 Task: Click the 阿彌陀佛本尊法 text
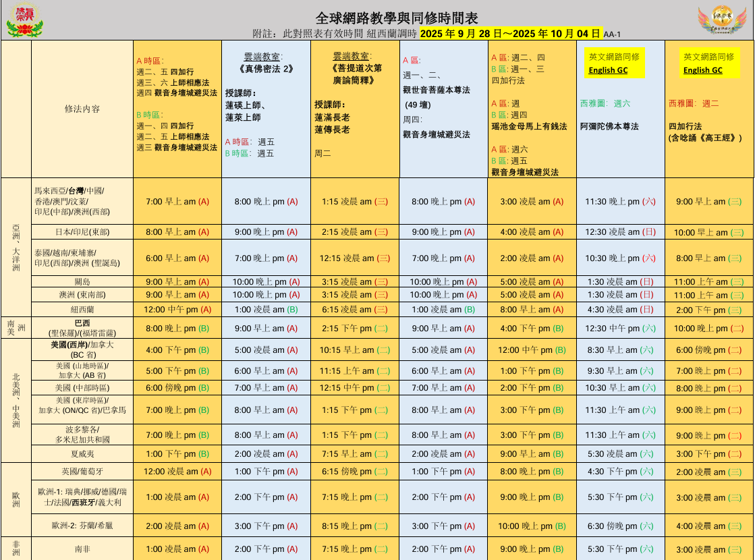click(x=609, y=126)
